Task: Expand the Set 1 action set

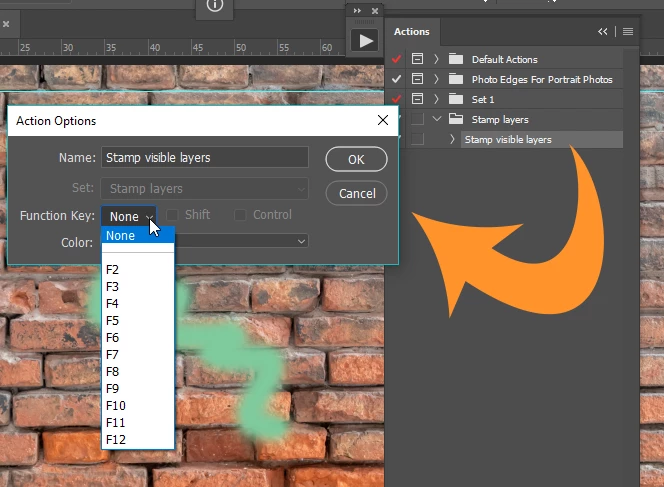Action: point(436,99)
